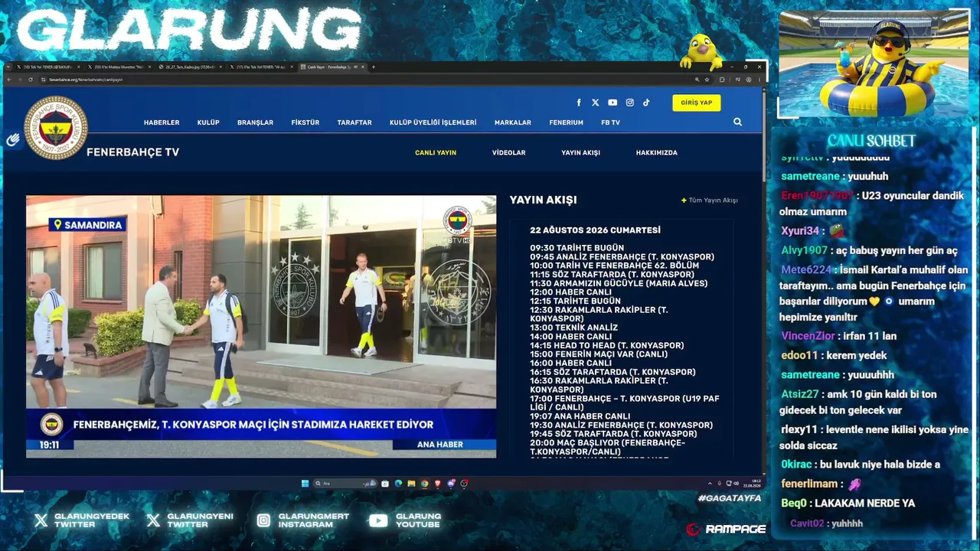Screen dimensions: 980x551
Task: Click the browser back arrow
Action: [x=9, y=79]
